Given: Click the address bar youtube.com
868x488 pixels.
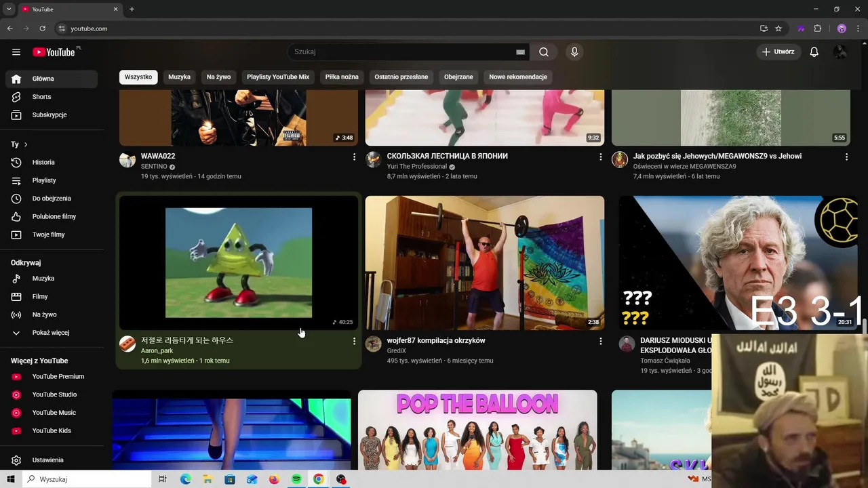Looking at the screenshot, I should (x=89, y=28).
